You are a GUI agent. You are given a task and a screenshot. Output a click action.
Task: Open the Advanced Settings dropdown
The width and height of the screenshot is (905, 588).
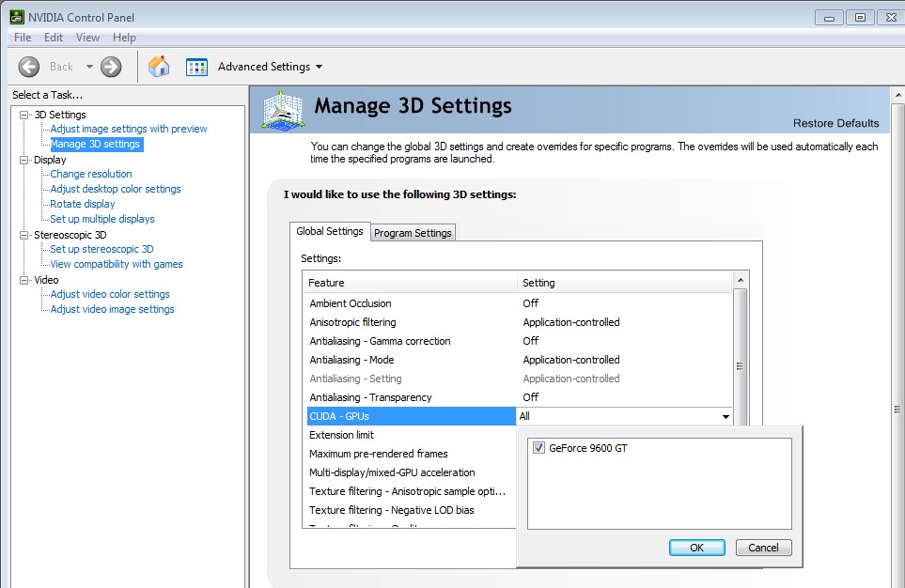click(270, 67)
